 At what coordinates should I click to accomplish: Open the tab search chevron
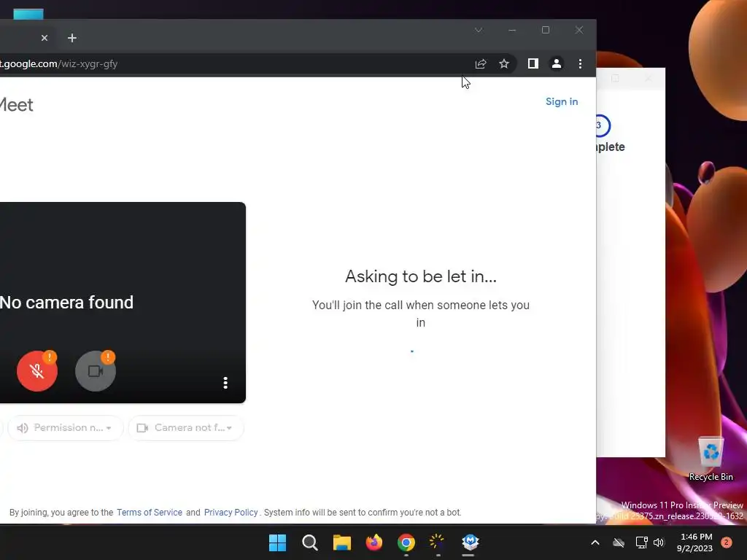[x=479, y=30]
